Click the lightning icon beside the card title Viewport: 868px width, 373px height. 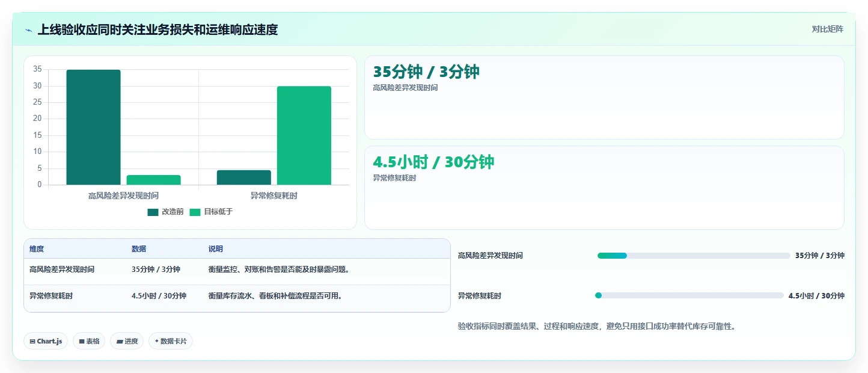point(29,30)
